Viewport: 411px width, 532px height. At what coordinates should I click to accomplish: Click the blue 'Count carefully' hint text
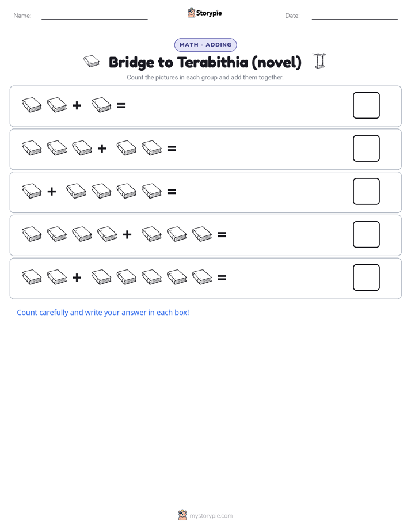point(102,313)
